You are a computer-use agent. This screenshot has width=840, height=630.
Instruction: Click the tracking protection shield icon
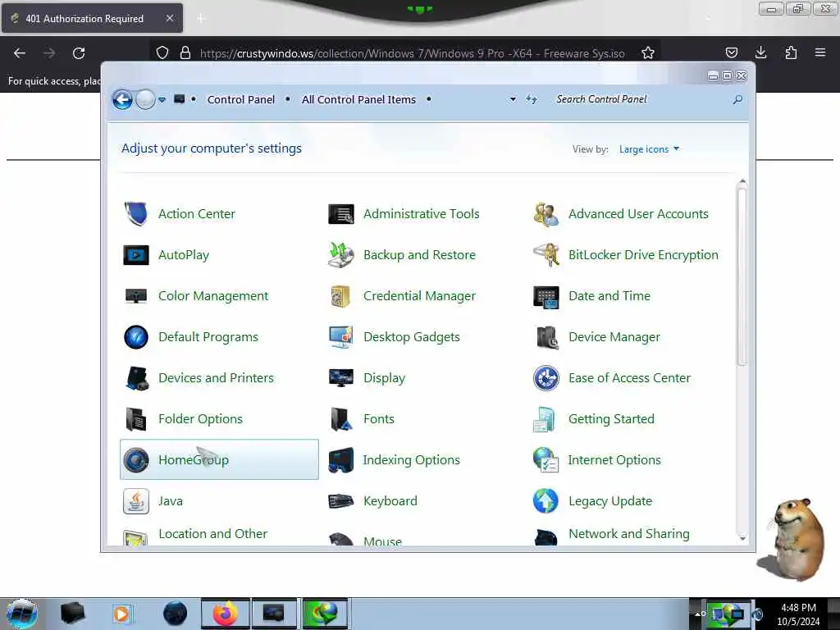[162, 53]
